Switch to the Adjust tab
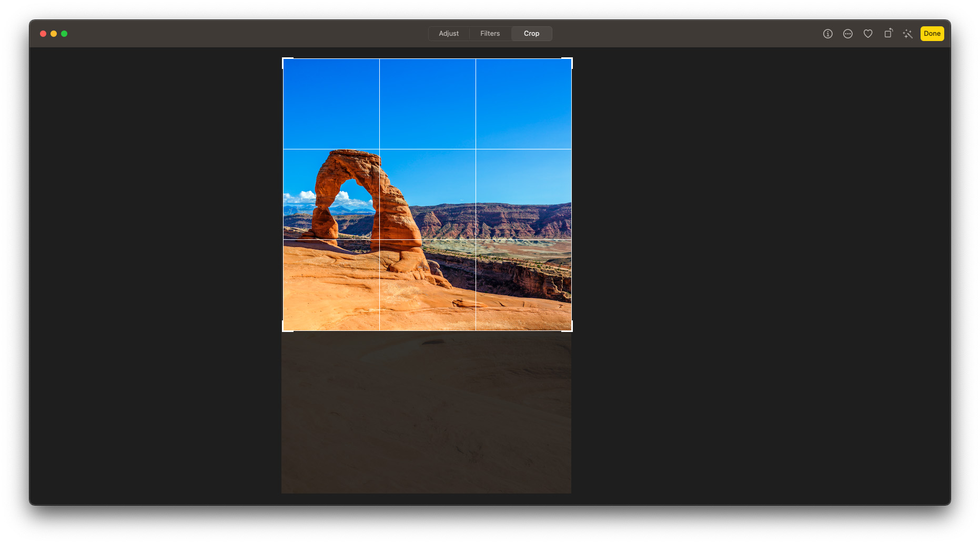This screenshot has height=544, width=980. click(449, 34)
